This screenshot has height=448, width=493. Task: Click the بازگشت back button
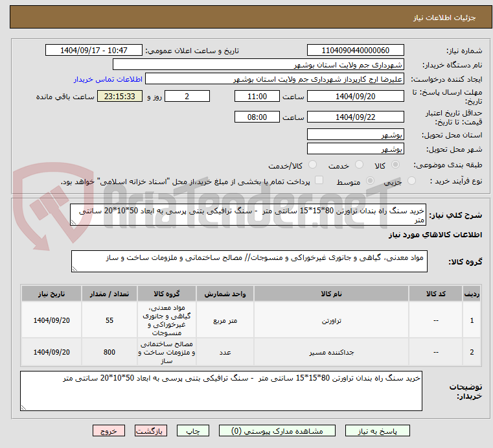(152, 430)
